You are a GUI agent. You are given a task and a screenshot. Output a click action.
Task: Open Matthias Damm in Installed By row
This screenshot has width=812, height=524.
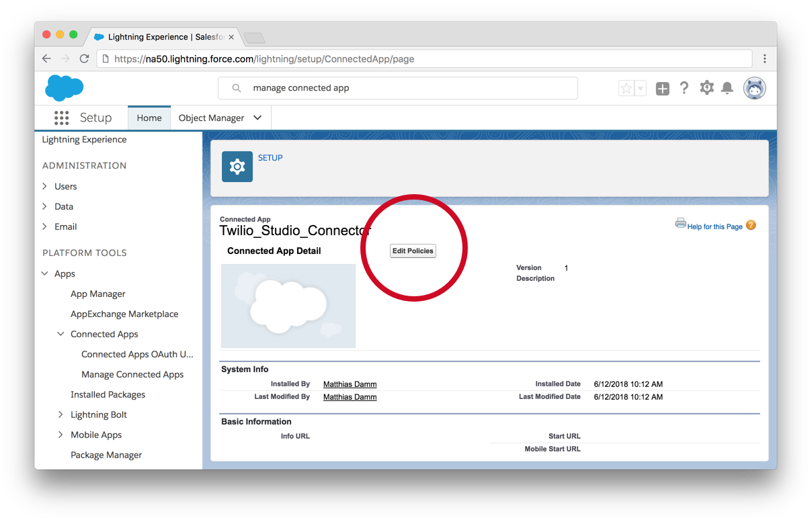[x=350, y=384]
